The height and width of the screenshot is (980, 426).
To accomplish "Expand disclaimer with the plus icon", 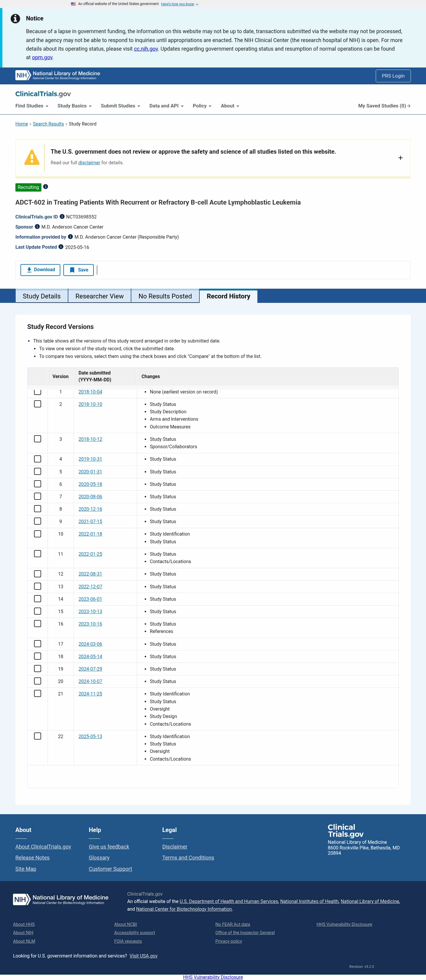I will click(x=400, y=158).
